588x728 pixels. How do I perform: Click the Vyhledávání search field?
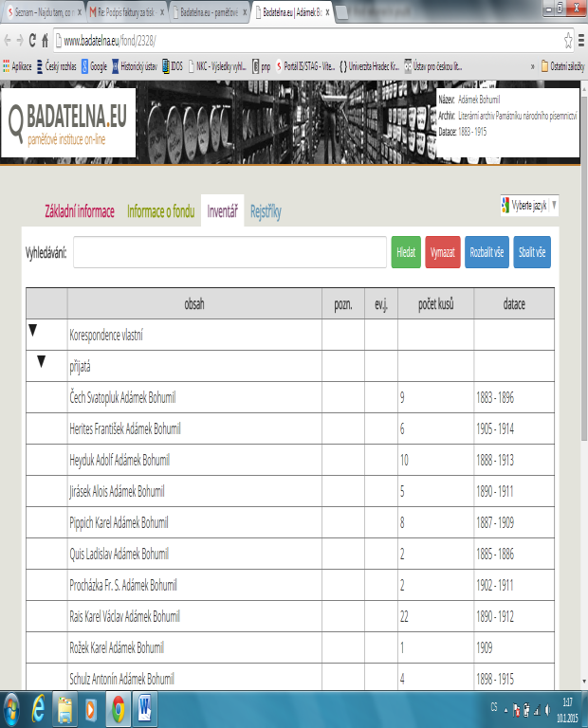(230, 252)
